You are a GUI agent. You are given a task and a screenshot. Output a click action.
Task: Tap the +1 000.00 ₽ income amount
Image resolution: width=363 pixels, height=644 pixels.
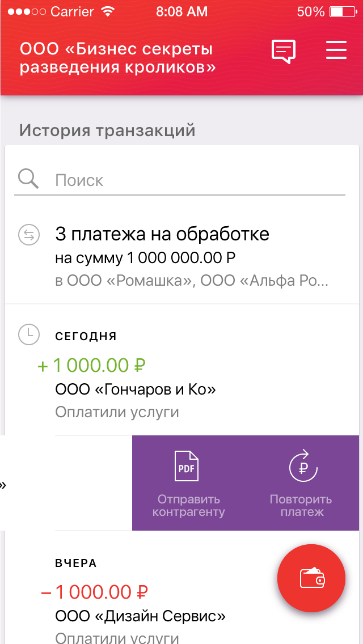(x=91, y=365)
